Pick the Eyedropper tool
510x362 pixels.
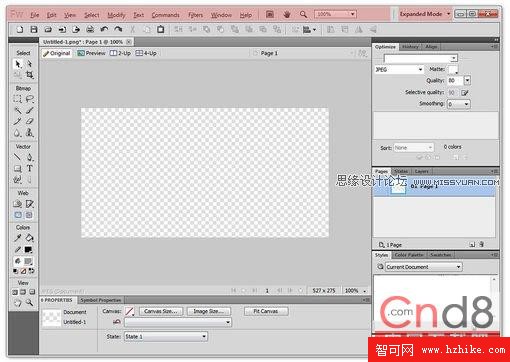coord(18,238)
